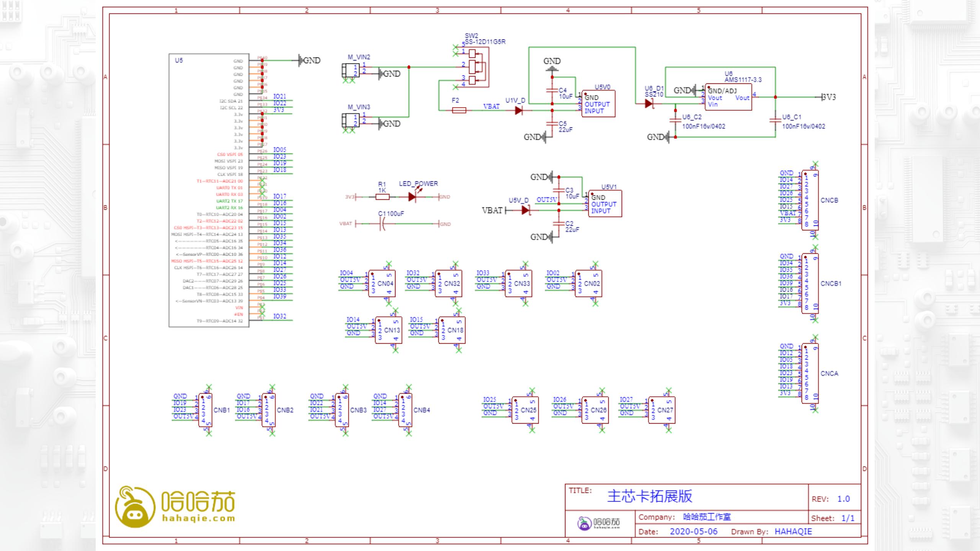Click the C3 10uF capacitor symbol
The height and width of the screenshot is (551, 980).
(559, 190)
